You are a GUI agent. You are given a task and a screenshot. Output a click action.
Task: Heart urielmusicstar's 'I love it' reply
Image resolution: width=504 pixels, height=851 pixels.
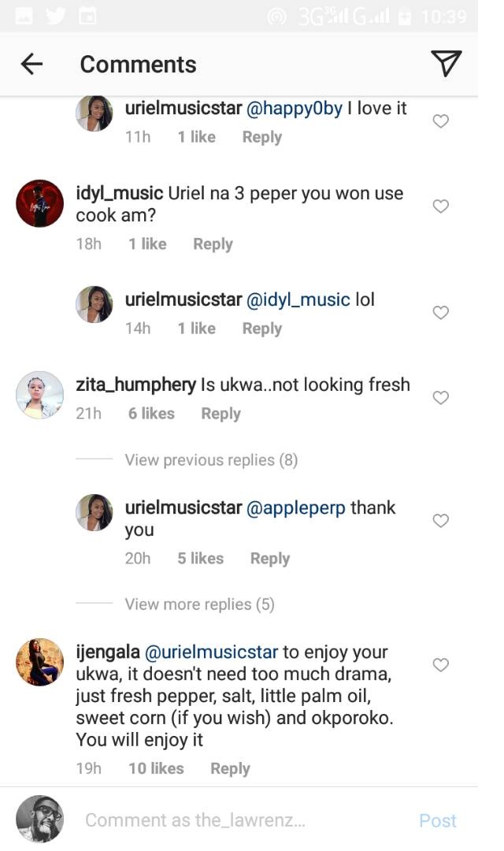[441, 121]
